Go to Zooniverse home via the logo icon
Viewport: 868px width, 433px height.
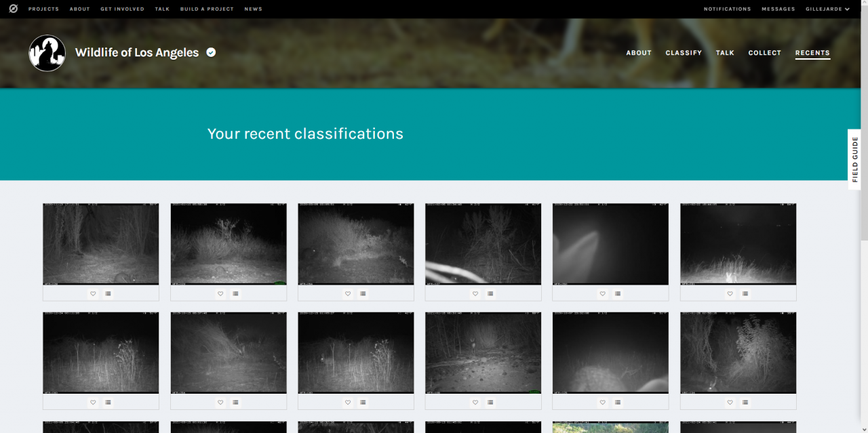pos(14,9)
